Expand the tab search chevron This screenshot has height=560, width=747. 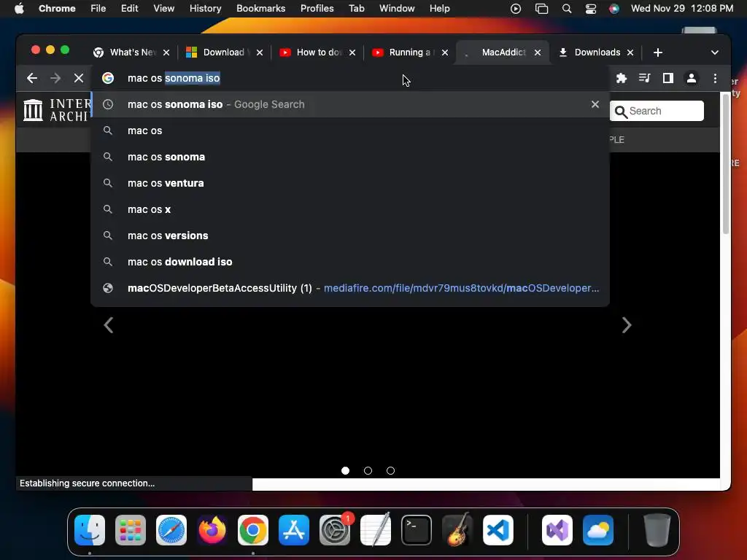point(715,52)
